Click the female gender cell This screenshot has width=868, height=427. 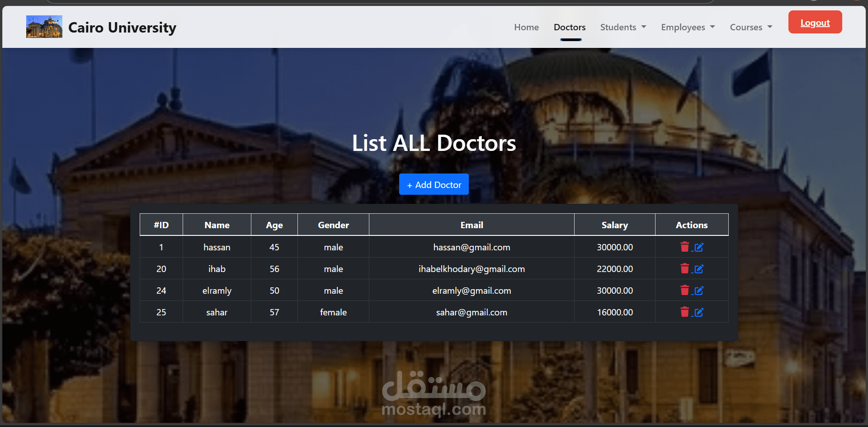[334, 312]
